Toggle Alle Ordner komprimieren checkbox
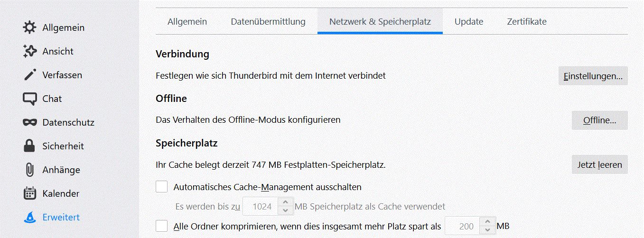644x238 pixels. [x=162, y=226]
